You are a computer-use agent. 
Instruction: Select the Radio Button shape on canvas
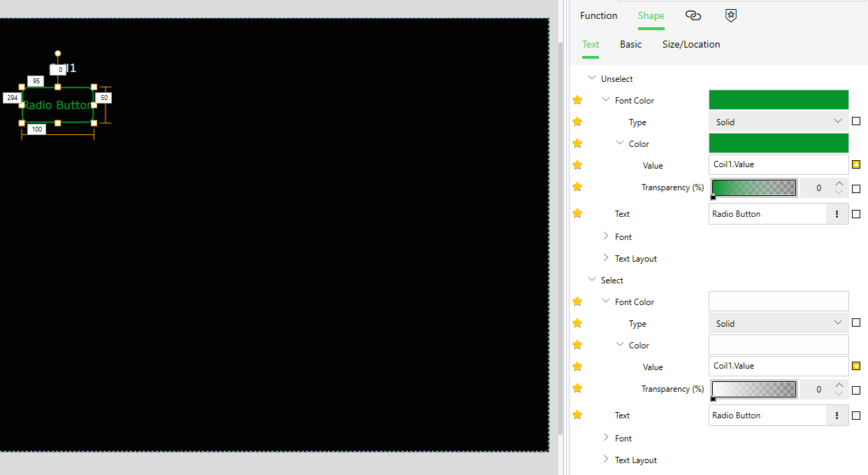pos(58,105)
